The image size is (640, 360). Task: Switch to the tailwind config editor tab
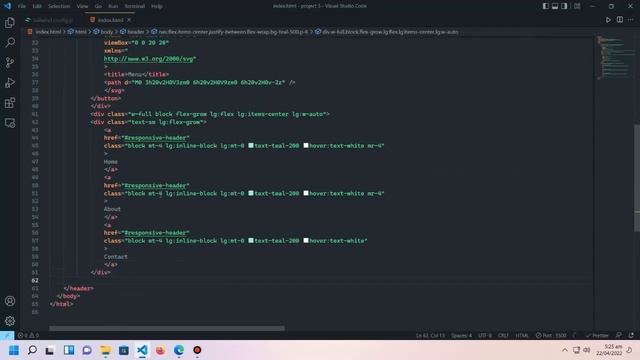(52, 20)
